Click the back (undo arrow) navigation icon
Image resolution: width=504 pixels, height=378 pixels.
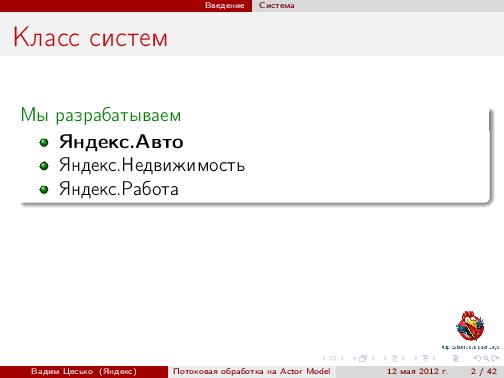point(477,358)
